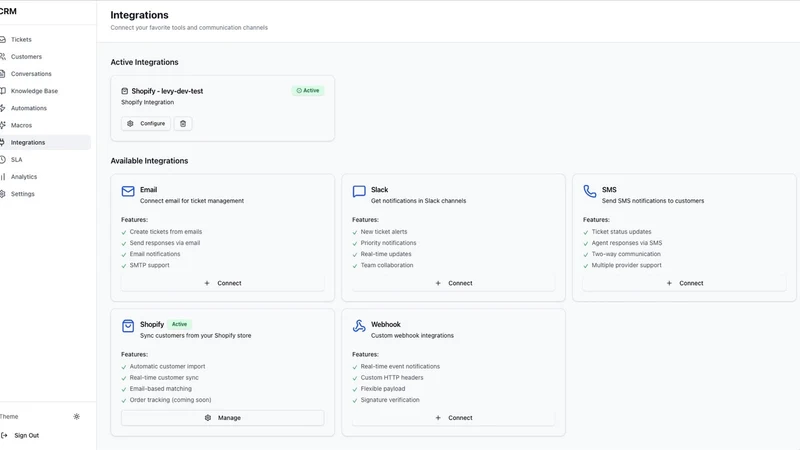Viewport: 800px width, 450px height.
Task: Click the plus icon in SMS Connect
Action: point(669,283)
